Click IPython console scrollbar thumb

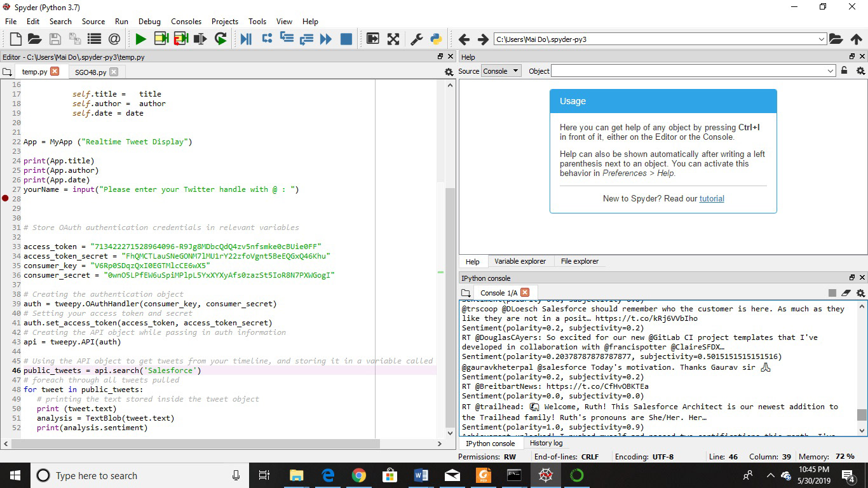862,415
